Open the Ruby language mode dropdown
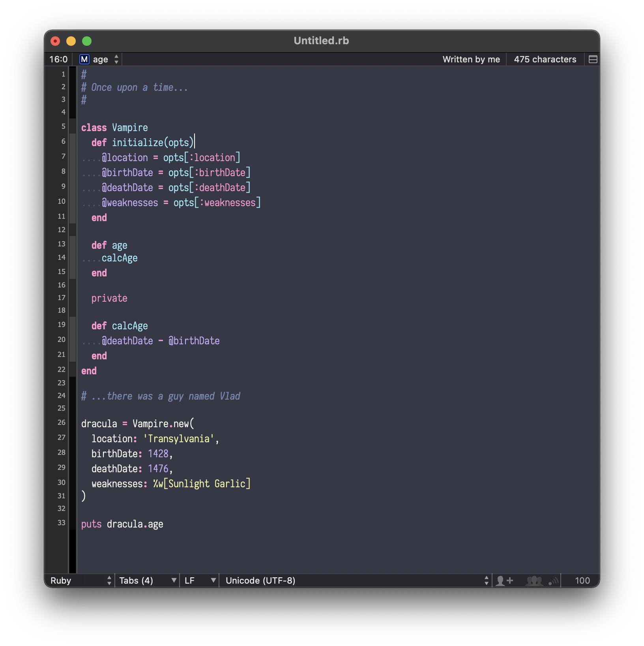 coord(79,580)
